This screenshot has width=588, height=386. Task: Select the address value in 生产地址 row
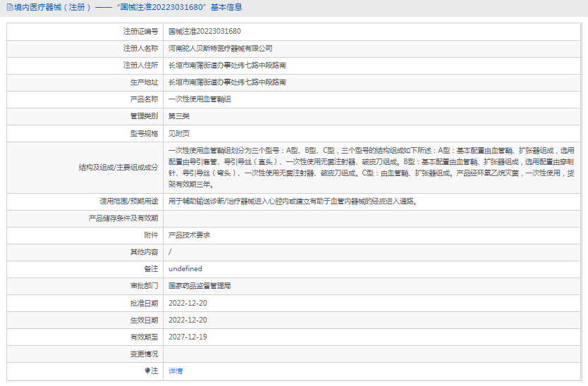[227, 82]
